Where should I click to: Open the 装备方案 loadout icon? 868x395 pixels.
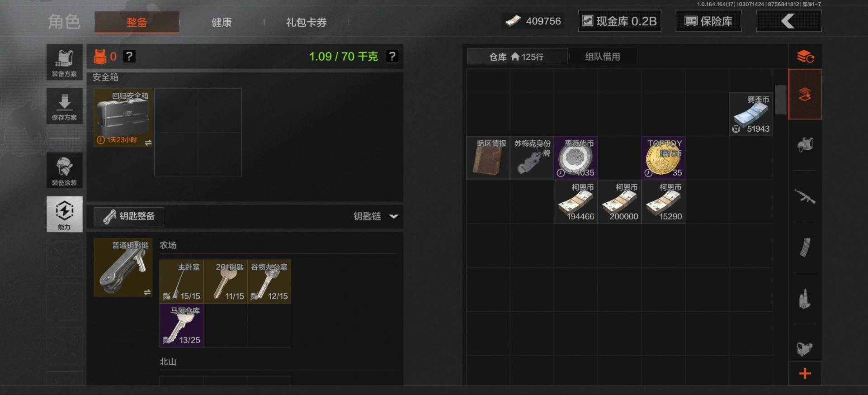pos(64,62)
